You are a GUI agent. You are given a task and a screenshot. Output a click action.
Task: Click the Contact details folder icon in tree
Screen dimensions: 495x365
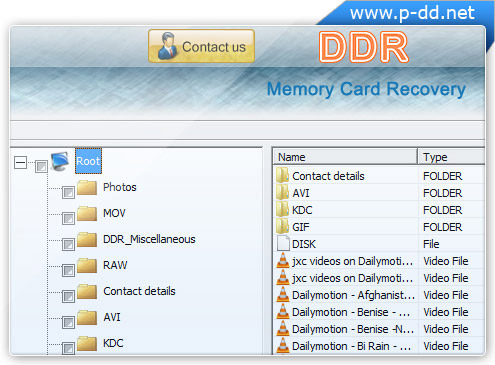coord(87,291)
